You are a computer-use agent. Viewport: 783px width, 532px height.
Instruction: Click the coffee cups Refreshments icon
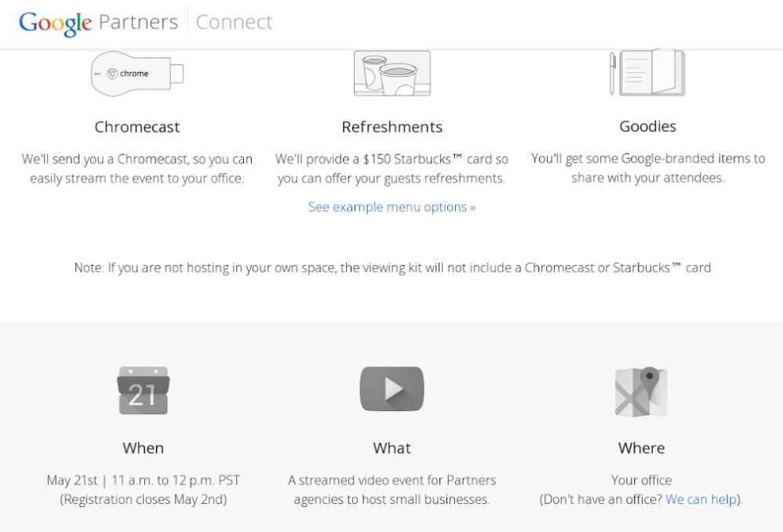(392, 73)
